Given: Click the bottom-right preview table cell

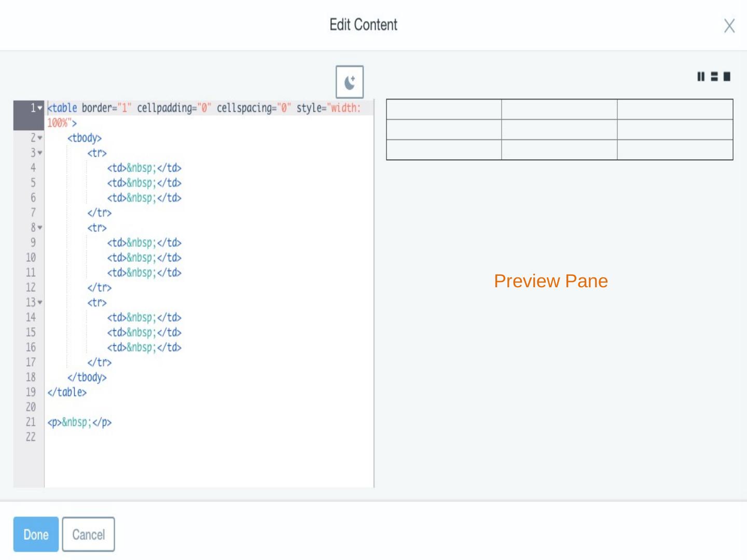Looking at the screenshot, I should click(675, 150).
